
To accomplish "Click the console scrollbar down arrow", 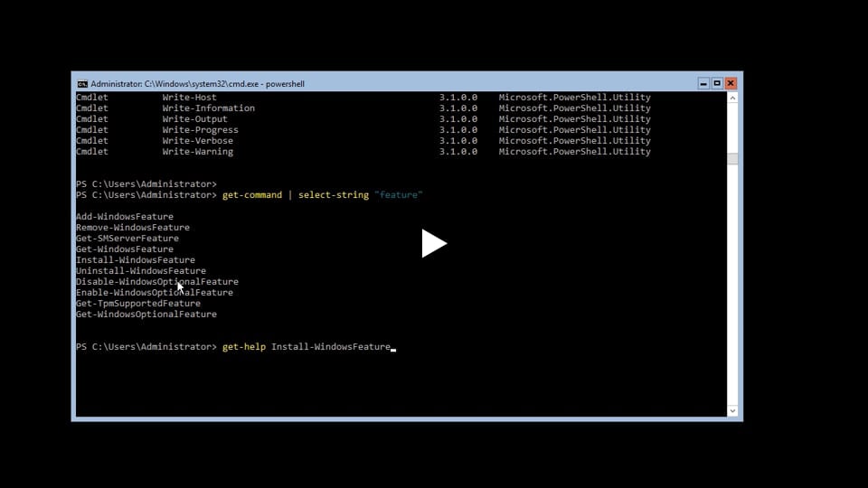I will point(732,410).
